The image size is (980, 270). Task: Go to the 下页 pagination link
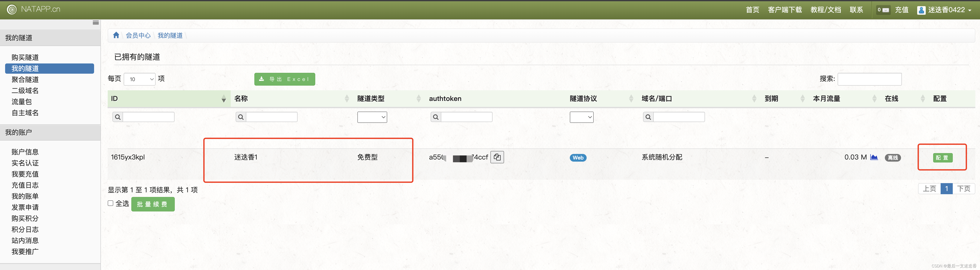click(x=963, y=189)
